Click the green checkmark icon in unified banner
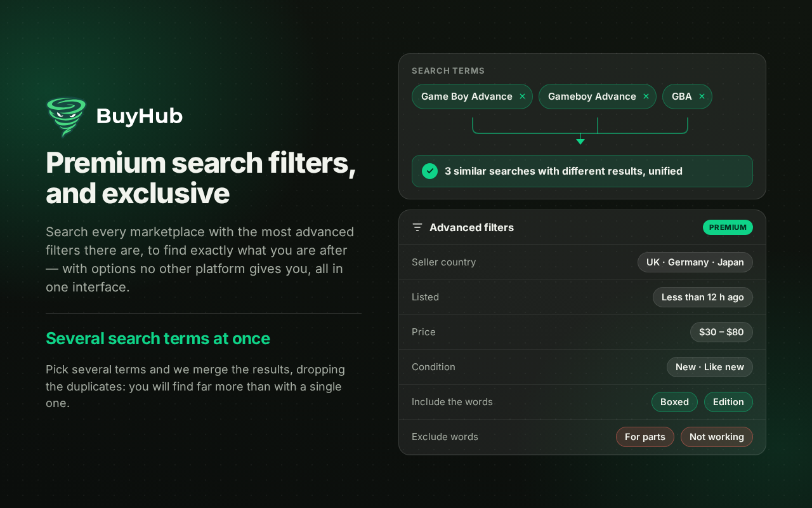 click(429, 171)
